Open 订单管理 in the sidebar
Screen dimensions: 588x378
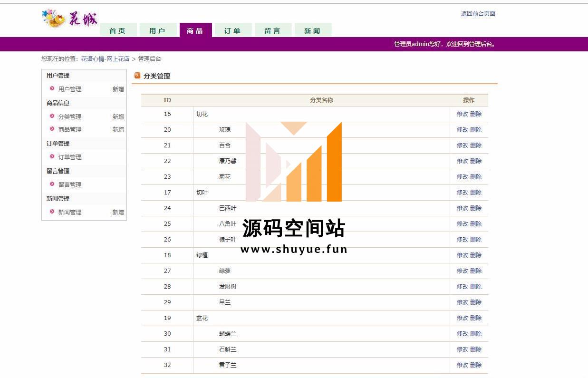tap(70, 157)
